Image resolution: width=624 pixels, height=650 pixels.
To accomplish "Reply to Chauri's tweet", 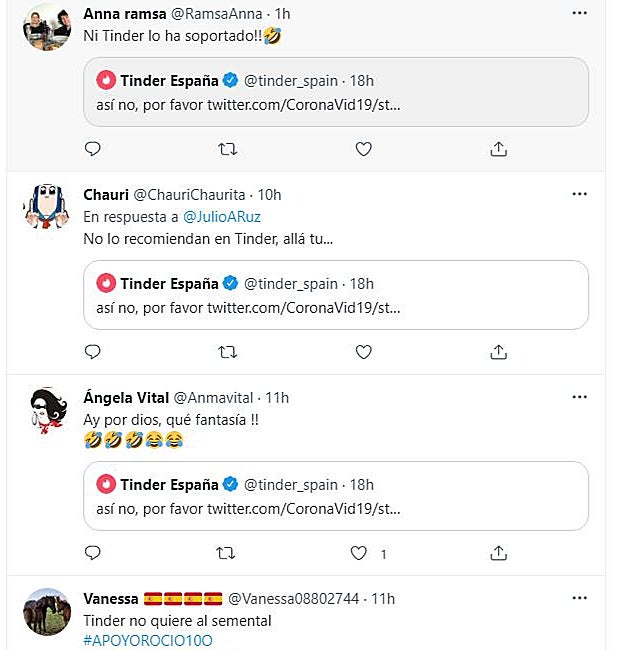I will (x=93, y=352).
